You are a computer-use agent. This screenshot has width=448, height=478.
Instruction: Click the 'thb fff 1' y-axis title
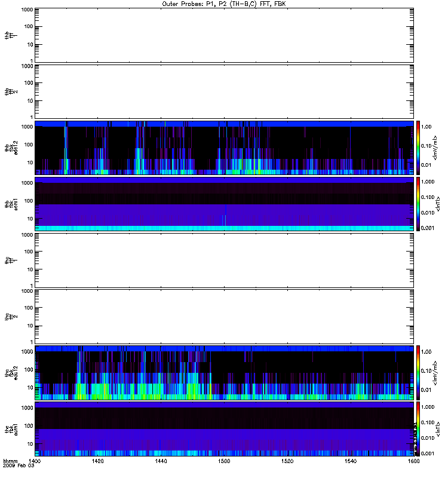coord(11,35)
